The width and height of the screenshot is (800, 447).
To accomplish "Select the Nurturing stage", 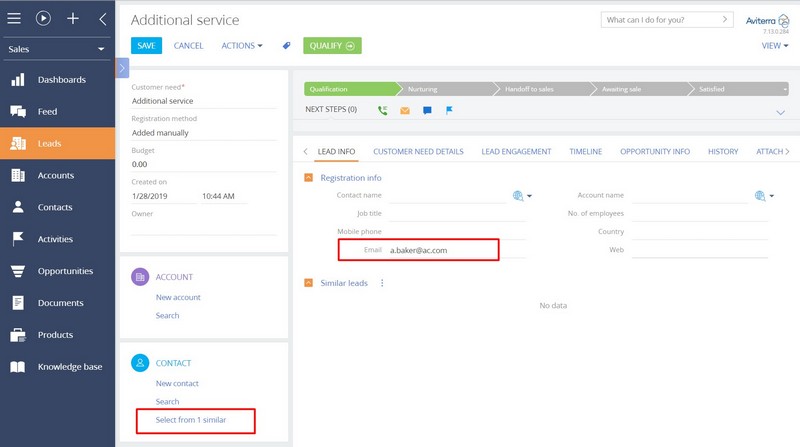I will point(446,89).
